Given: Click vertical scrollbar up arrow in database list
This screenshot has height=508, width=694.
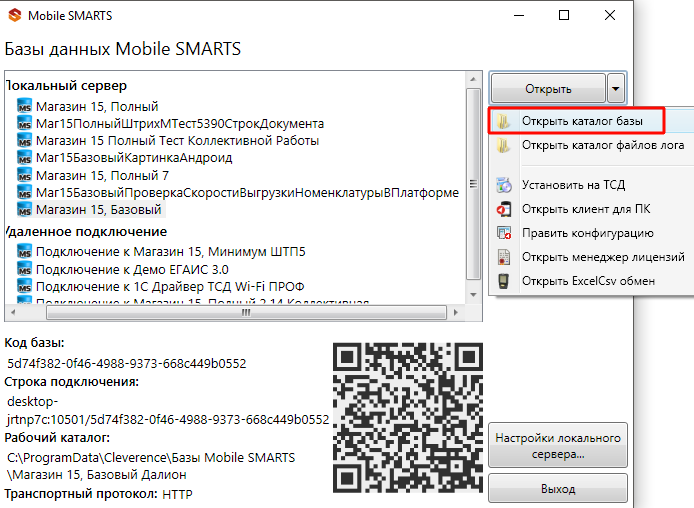Looking at the screenshot, I should (x=473, y=79).
